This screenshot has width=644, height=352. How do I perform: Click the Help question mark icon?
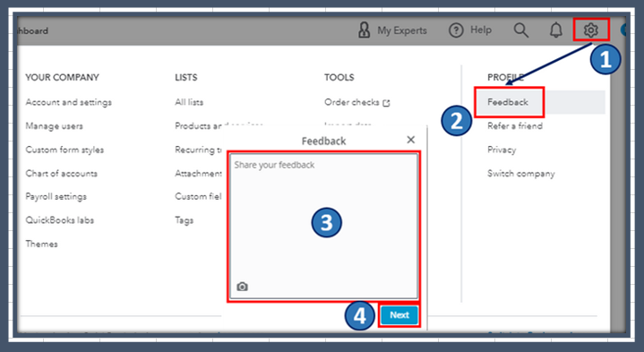coord(456,30)
